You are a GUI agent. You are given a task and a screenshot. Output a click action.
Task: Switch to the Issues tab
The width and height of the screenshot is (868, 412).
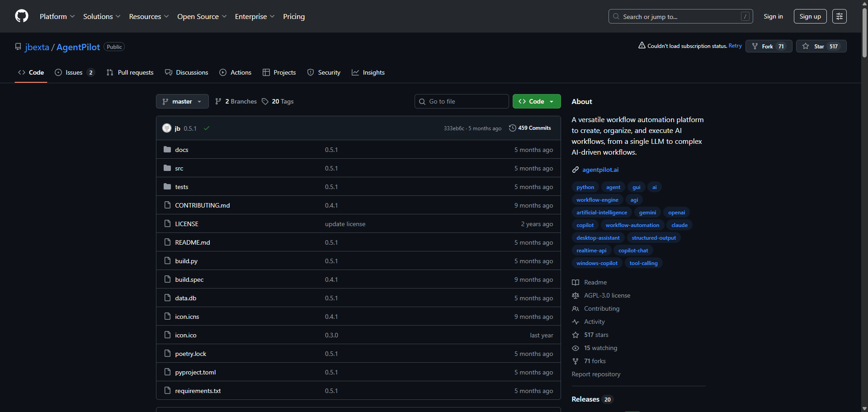74,72
